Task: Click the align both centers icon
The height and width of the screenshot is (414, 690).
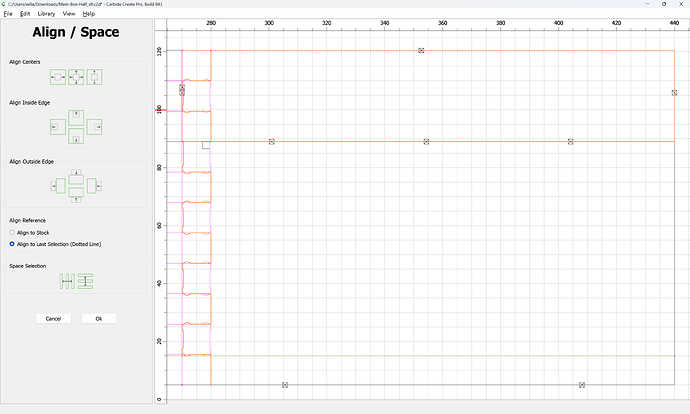Action: 76,77
